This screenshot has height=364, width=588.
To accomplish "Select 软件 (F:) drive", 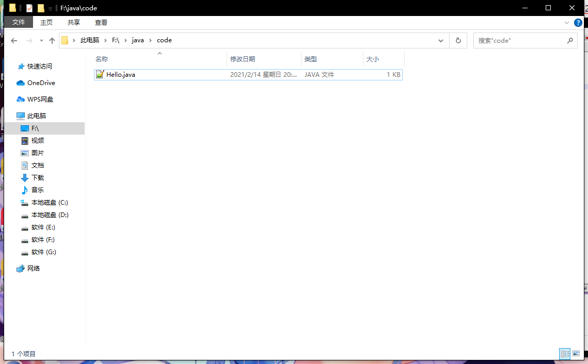I will (x=43, y=239).
